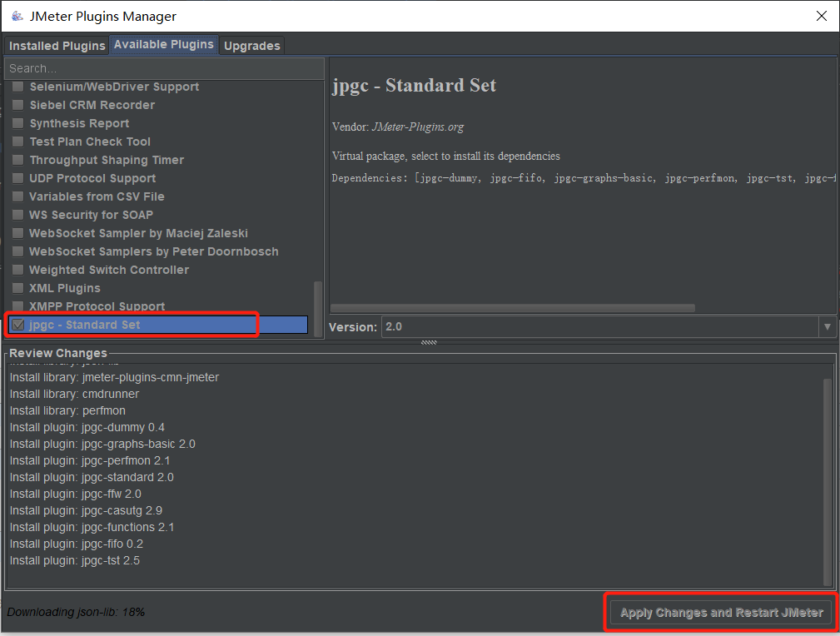This screenshot has width=840, height=636.
Task: Open the Version 2.0 dropdown
Action: (x=609, y=326)
